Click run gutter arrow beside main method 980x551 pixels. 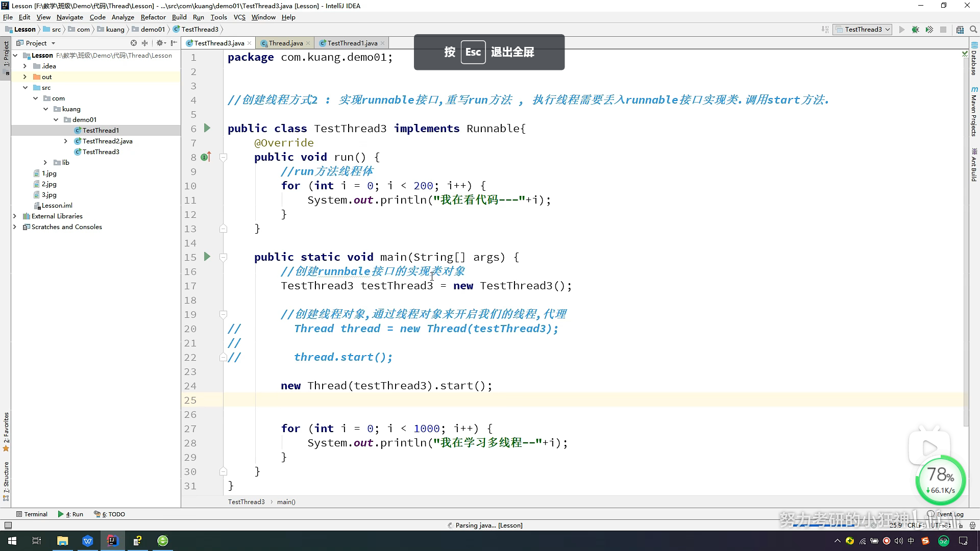(207, 257)
